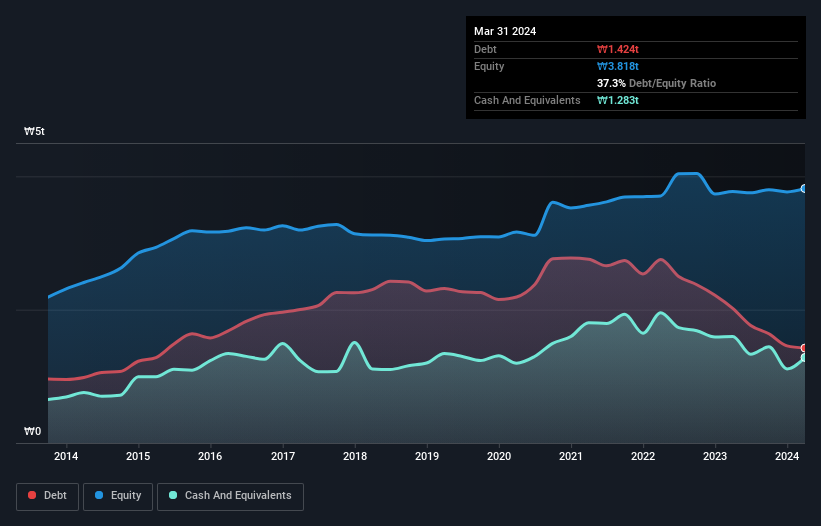Click the ₩0 y-axis label
The width and height of the screenshot is (821, 526).
pos(32,431)
